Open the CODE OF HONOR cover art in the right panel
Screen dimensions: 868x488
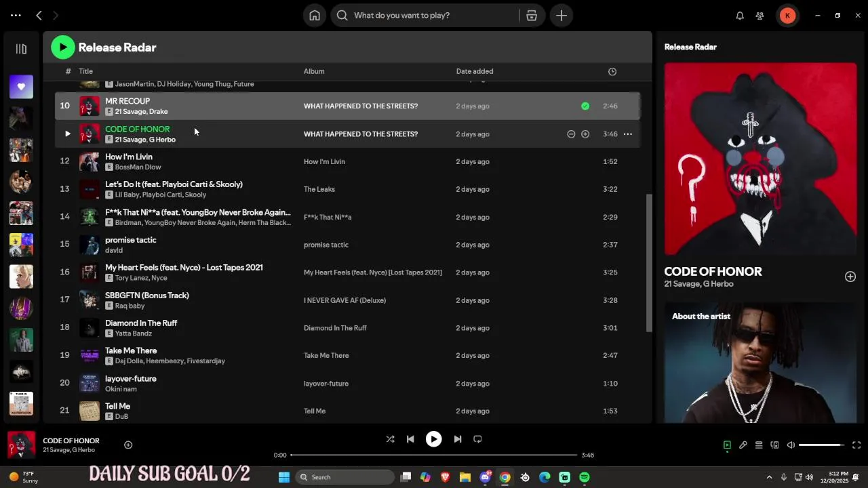pyautogui.click(x=760, y=159)
